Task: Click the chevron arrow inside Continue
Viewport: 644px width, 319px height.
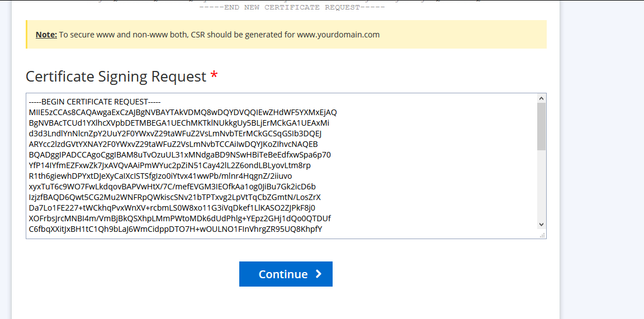Action: tap(319, 274)
